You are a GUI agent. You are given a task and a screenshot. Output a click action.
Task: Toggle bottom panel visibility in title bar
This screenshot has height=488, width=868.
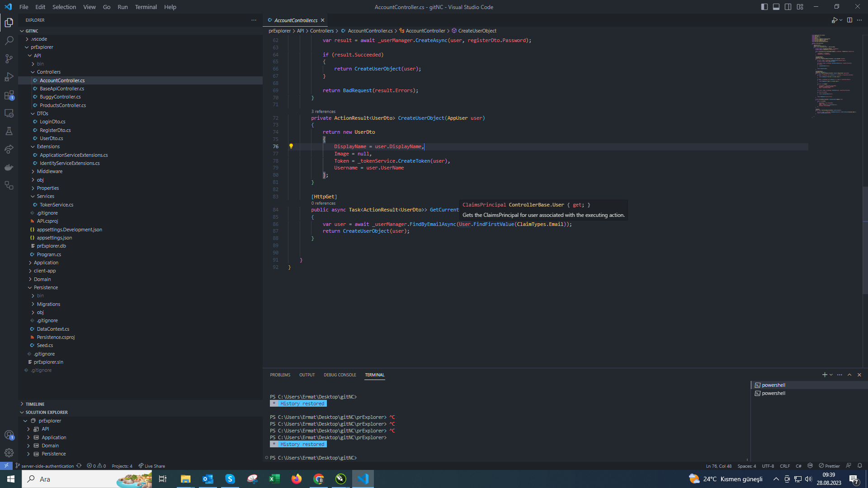click(776, 7)
